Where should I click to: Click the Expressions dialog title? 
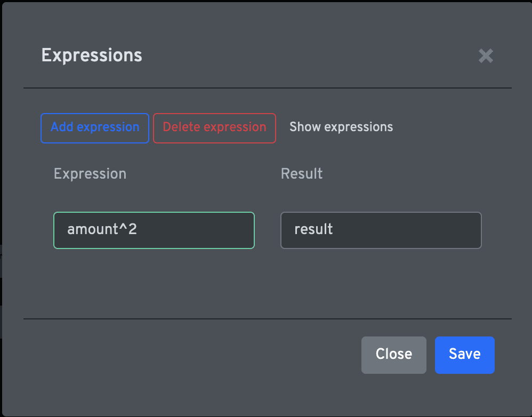point(92,55)
